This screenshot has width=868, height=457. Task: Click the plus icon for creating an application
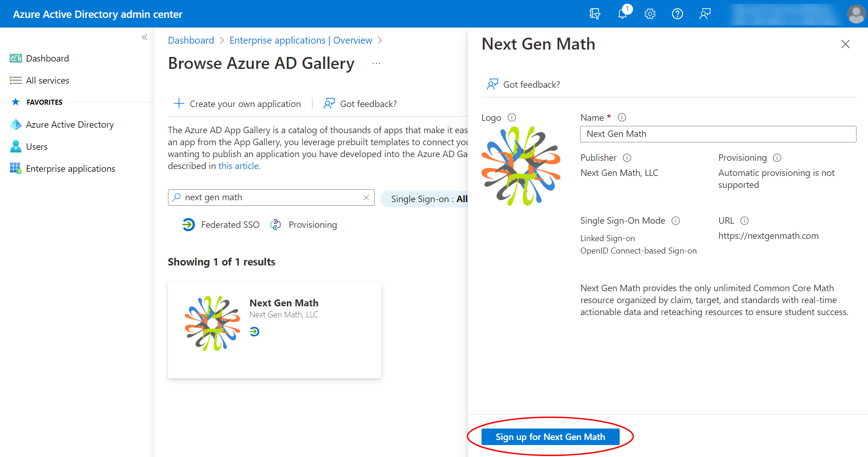(179, 103)
